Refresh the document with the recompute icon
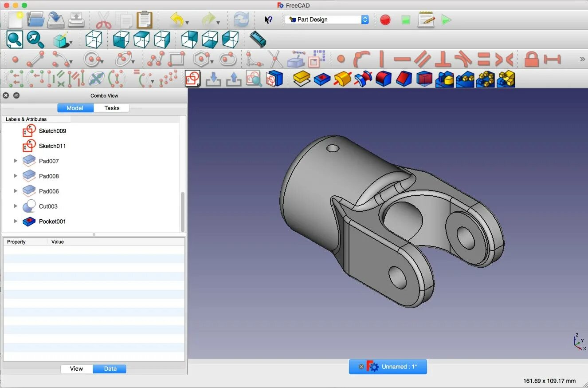This screenshot has width=588, height=388. pos(241,20)
